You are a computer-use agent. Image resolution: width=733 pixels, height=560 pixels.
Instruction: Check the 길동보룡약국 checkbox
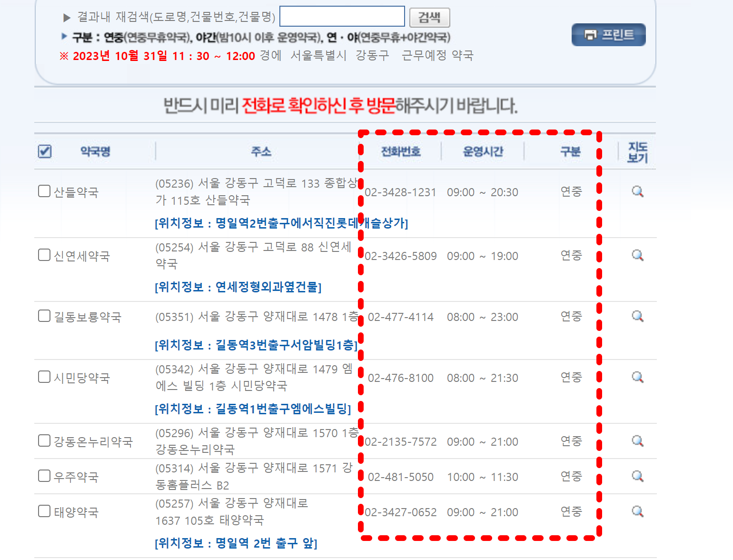[44, 316]
